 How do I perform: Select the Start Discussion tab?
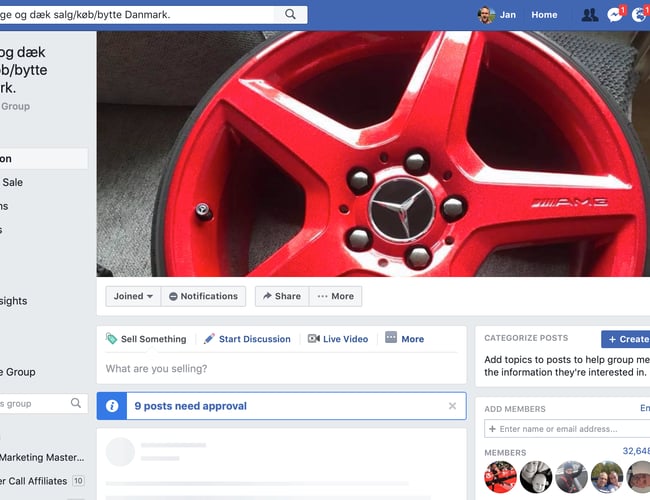247,339
